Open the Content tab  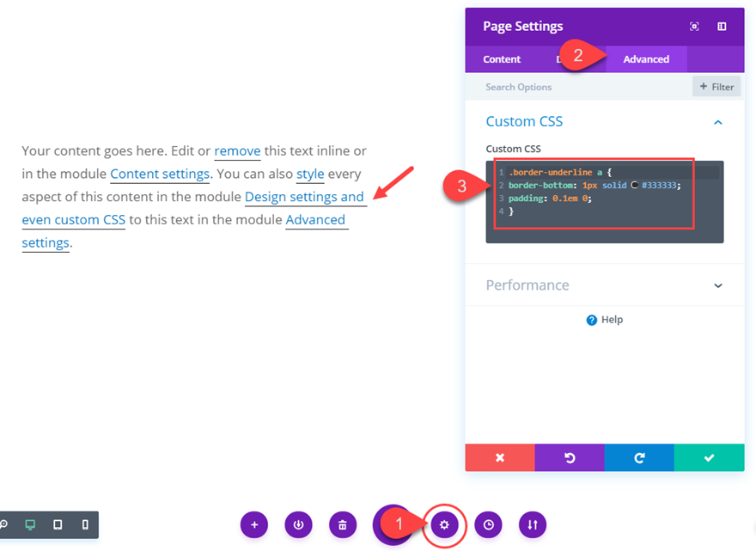502,59
